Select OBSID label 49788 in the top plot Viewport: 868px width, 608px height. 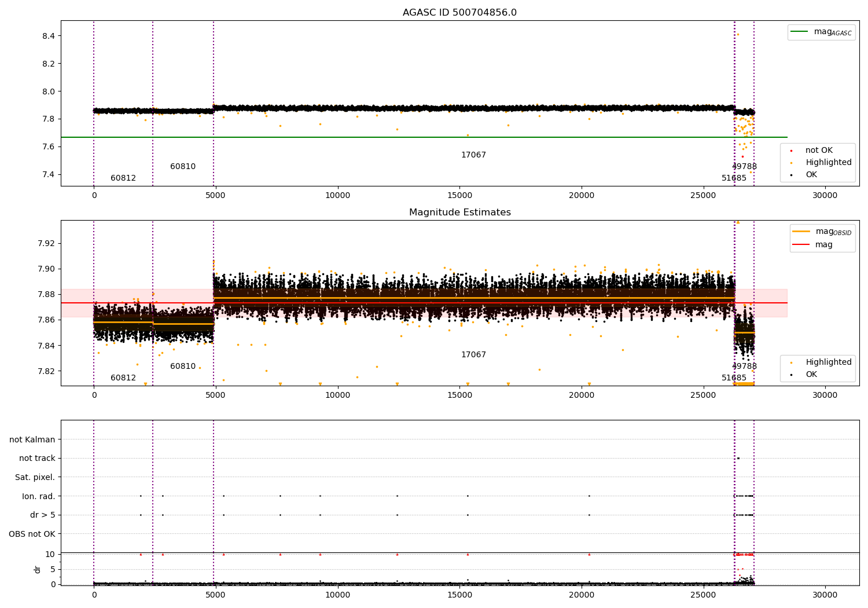point(744,167)
